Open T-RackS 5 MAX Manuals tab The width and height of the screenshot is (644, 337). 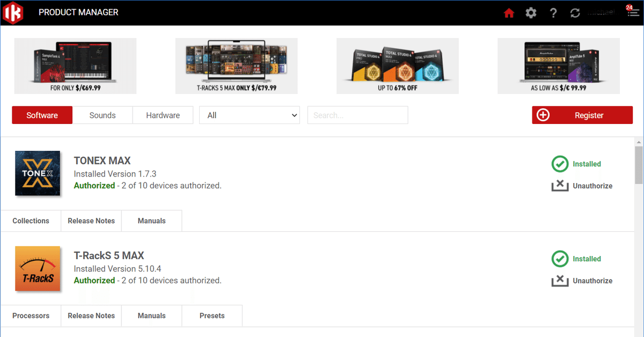point(152,316)
